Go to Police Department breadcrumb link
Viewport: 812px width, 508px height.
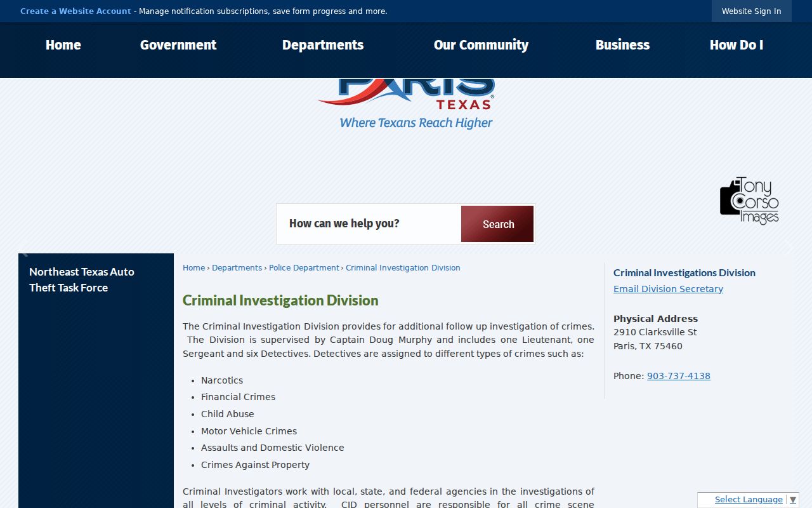(304, 268)
